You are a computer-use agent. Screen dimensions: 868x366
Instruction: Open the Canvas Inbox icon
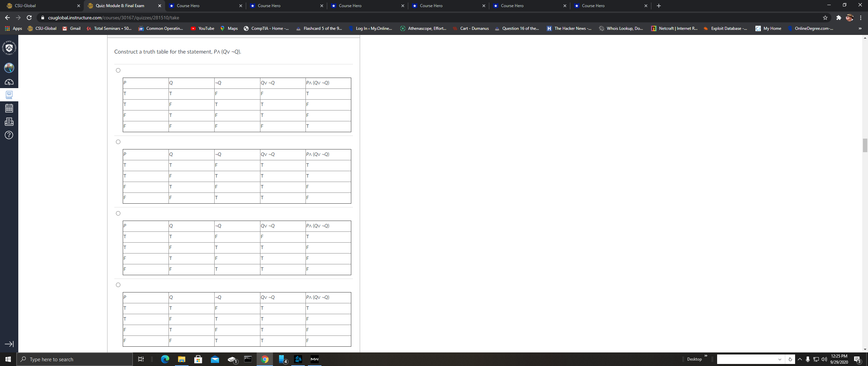click(x=9, y=122)
